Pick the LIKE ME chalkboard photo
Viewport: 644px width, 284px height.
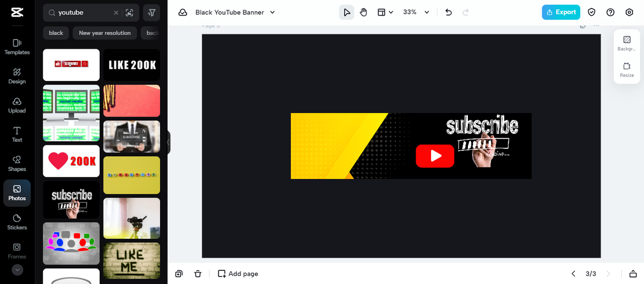tap(132, 261)
